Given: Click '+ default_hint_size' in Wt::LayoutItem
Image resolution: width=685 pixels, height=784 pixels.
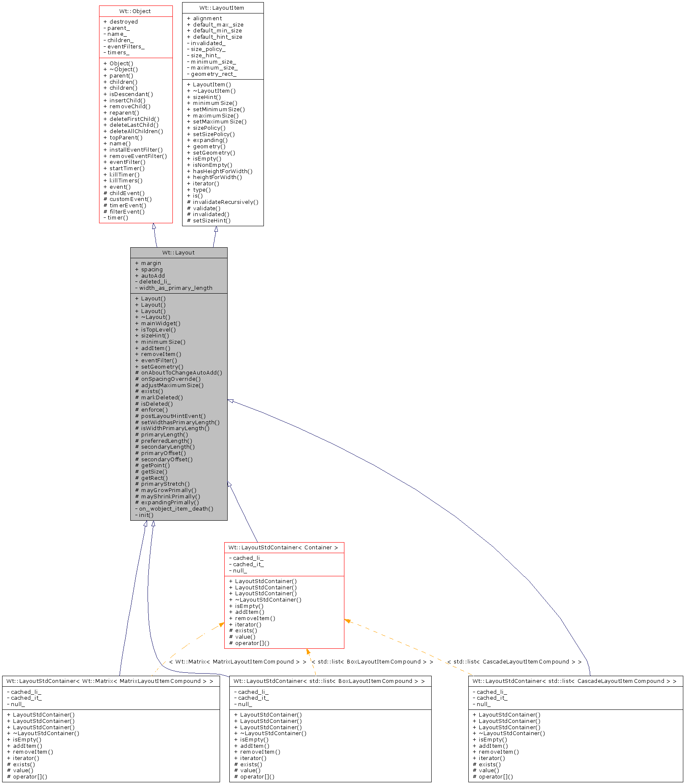Looking at the screenshot, I should (x=215, y=37).
